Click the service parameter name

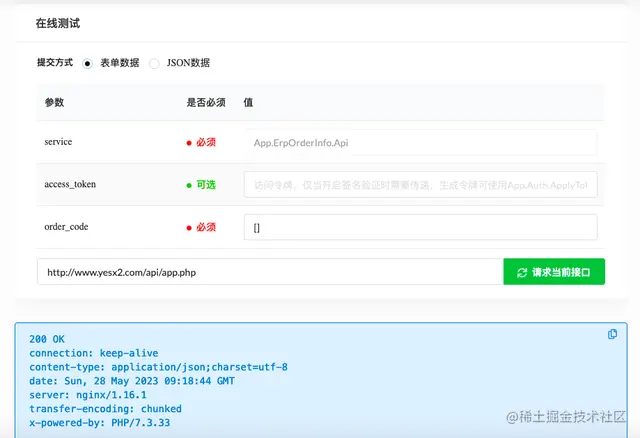pyautogui.click(x=58, y=142)
